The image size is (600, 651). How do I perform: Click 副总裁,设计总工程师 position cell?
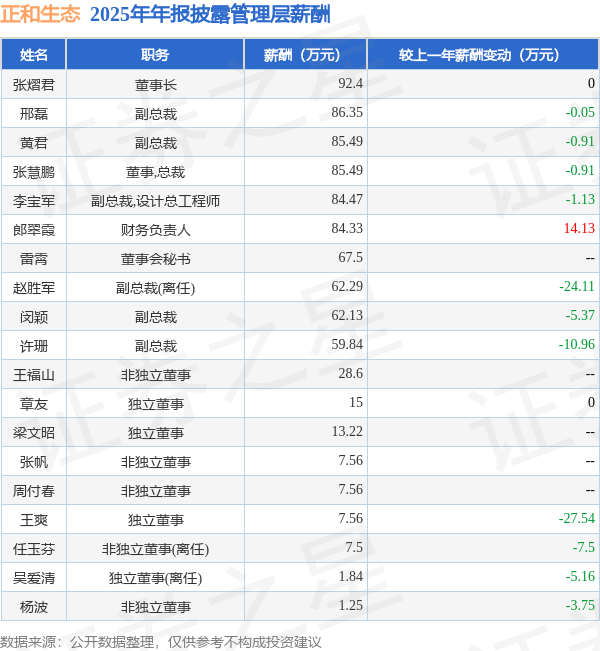155,201
